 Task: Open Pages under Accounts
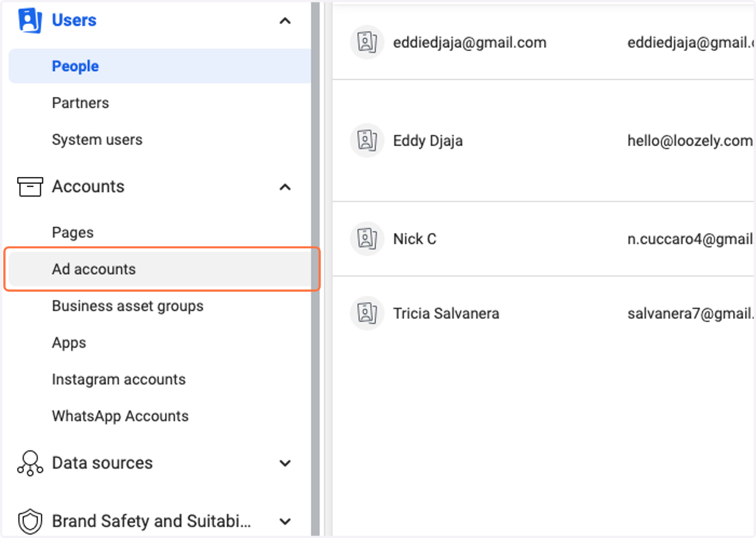[72, 232]
